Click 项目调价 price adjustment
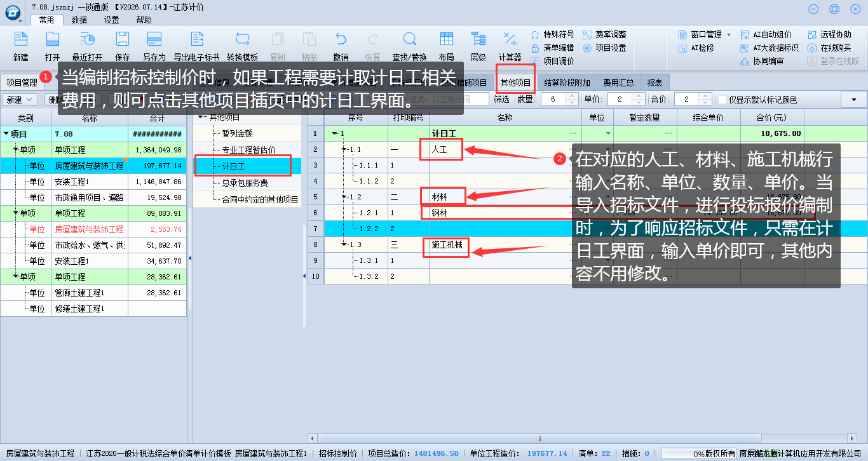The width and height of the screenshot is (868, 461). click(x=552, y=61)
